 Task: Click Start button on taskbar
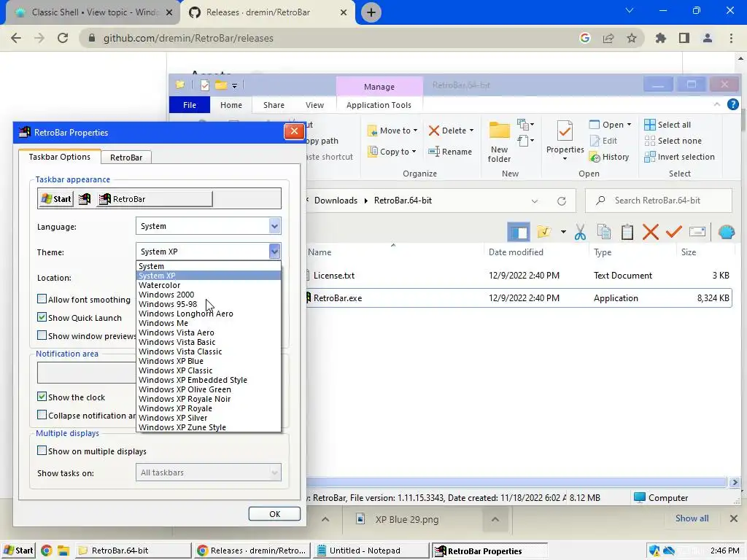[x=18, y=551]
